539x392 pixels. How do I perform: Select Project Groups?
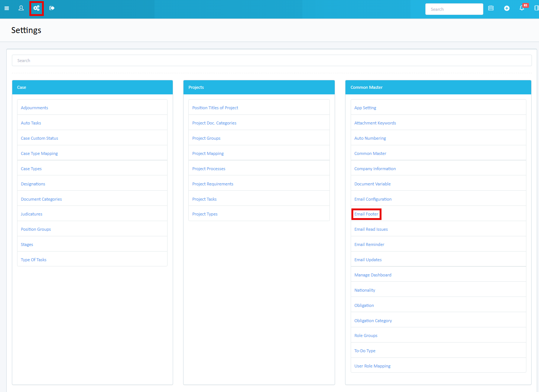206,138
